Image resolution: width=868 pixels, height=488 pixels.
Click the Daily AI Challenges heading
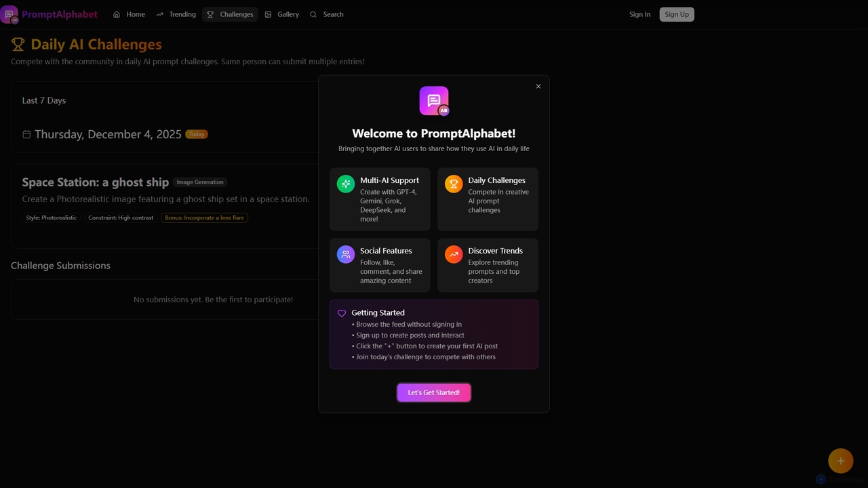(96, 45)
